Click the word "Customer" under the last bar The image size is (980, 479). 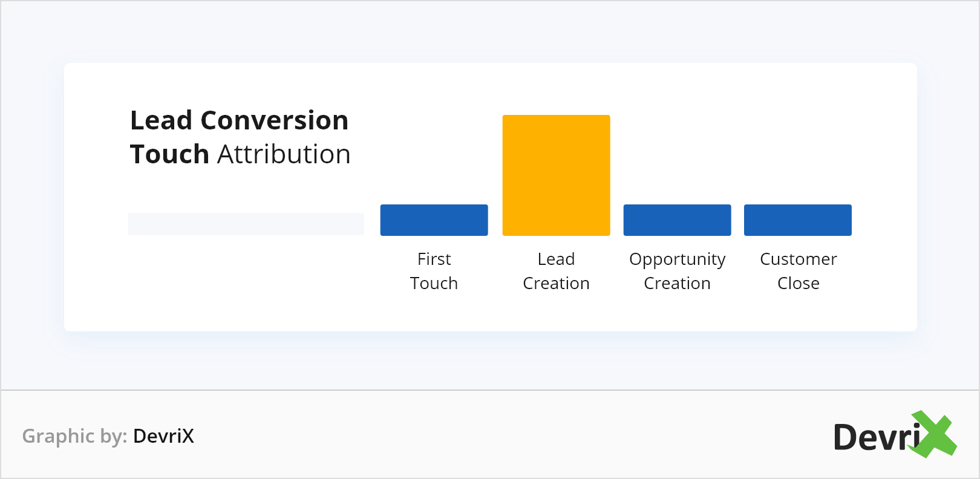798,259
